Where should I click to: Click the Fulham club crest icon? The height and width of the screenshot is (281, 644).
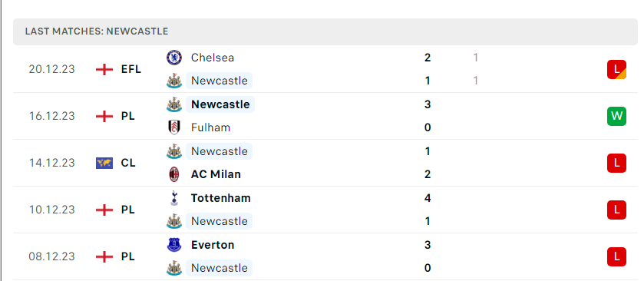pos(174,127)
